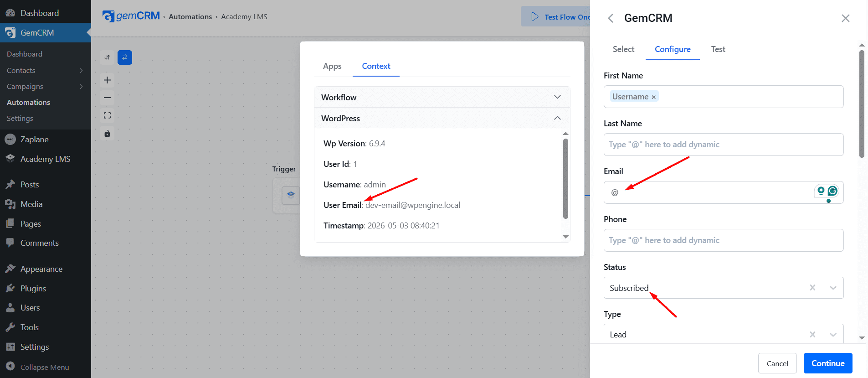Click Automations breadcrumb link

pyautogui.click(x=190, y=17)
